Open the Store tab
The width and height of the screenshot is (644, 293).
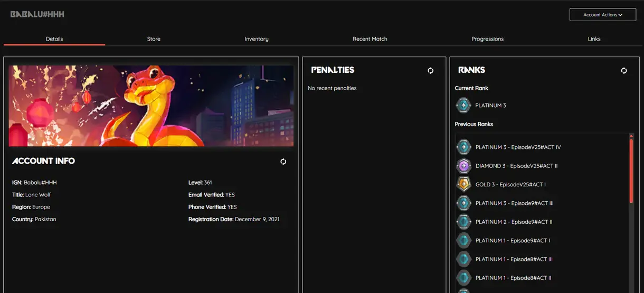tap(154, 39)
